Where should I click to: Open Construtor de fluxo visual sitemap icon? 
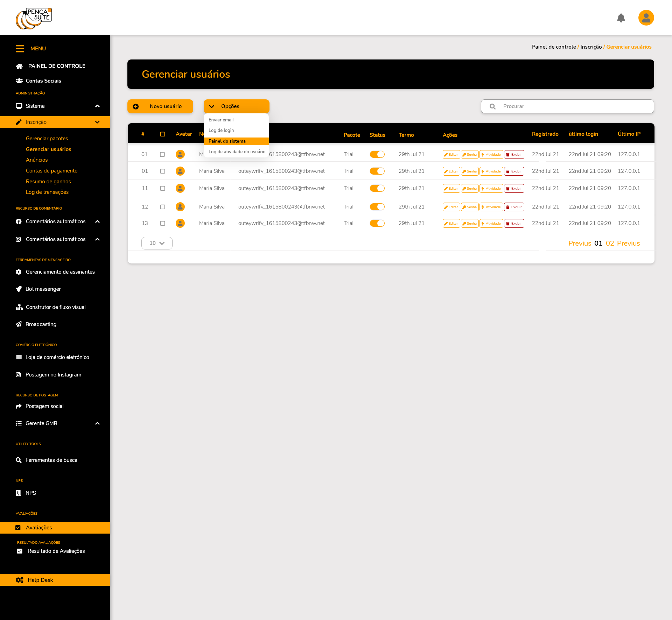point(19,307)
